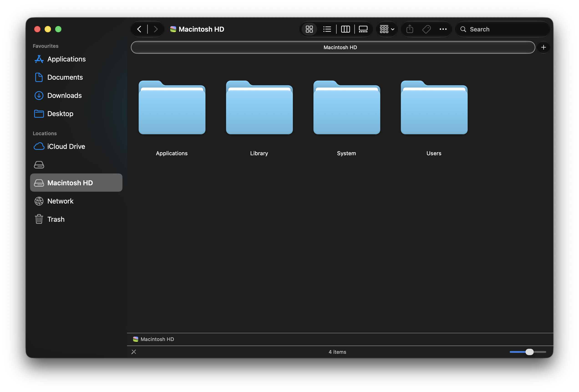This screenshot has height=392, width=579.
Task: Click the Share toolbar button
Action: [x=410, y=29]
